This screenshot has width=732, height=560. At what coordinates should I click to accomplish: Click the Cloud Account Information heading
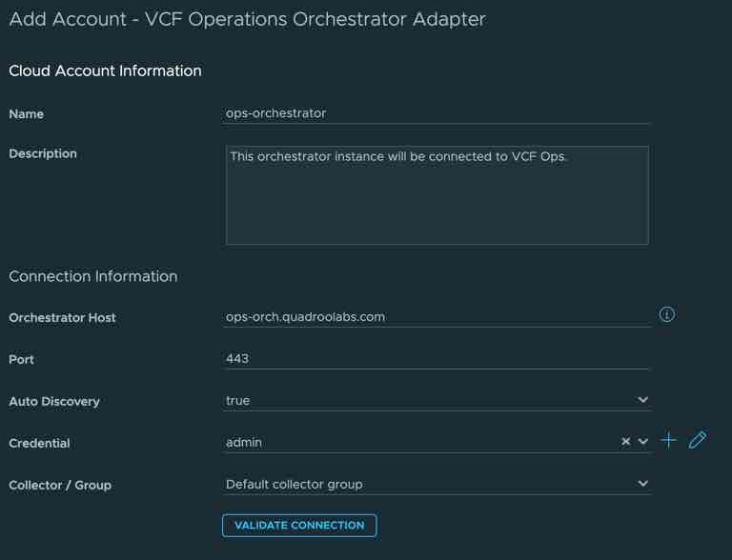(106, 70)
